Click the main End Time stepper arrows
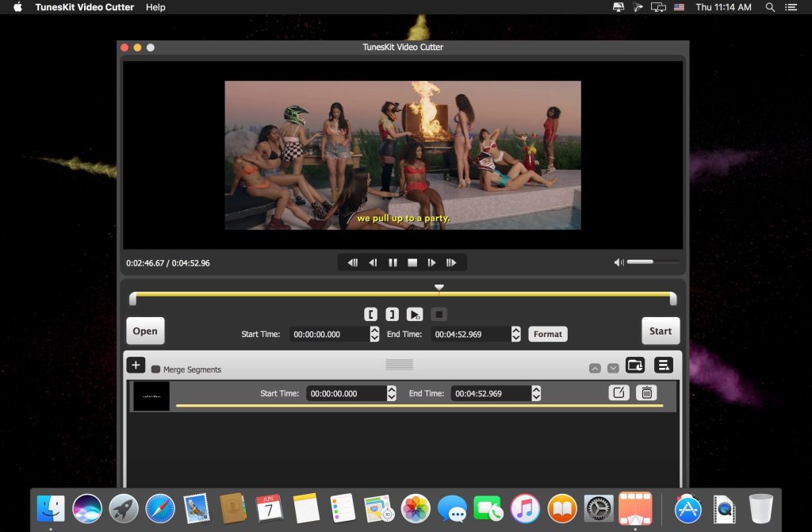This screenshot has height=532, width=812. click(516, 335)
